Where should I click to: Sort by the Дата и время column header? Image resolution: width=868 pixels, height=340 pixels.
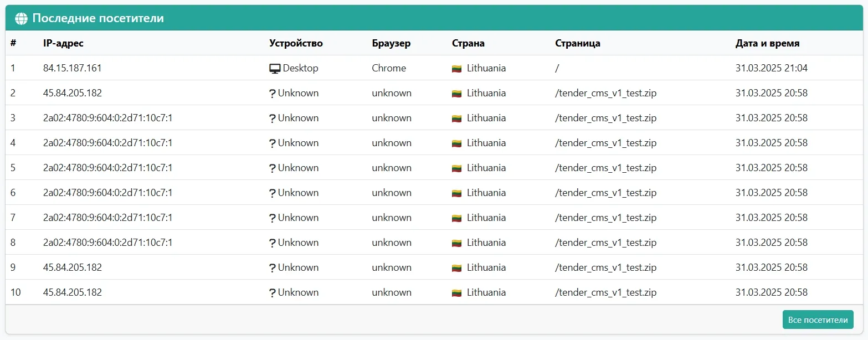(768, 43)
